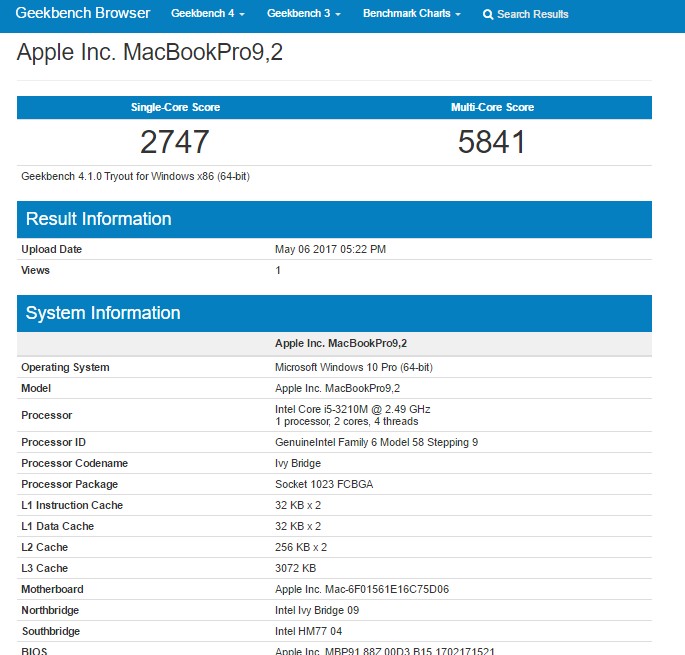This screenshot has width=685, height=655.
Task: Expand the Geekbench 3 dropdown menu
Action: [x=304, y=13]
